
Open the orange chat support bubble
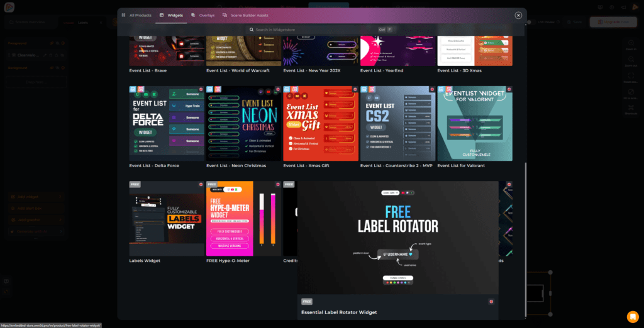point(632,316)
